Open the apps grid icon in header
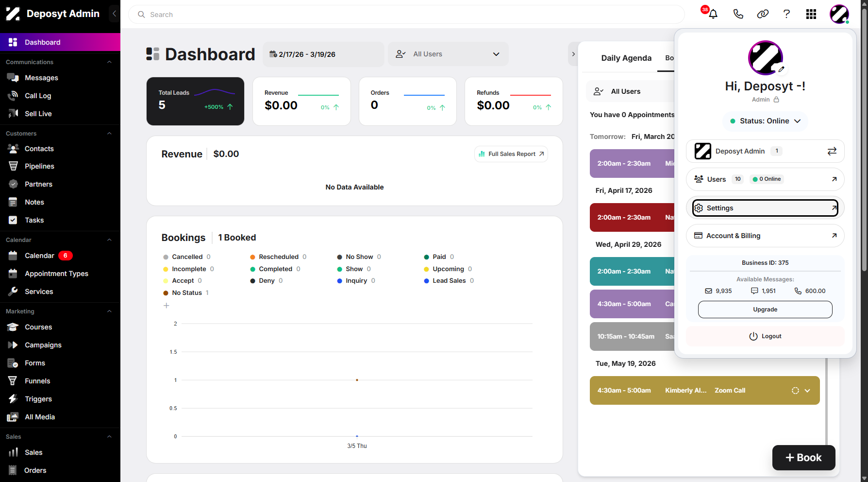This screenshot has width=868, height=482. [811, 14]
